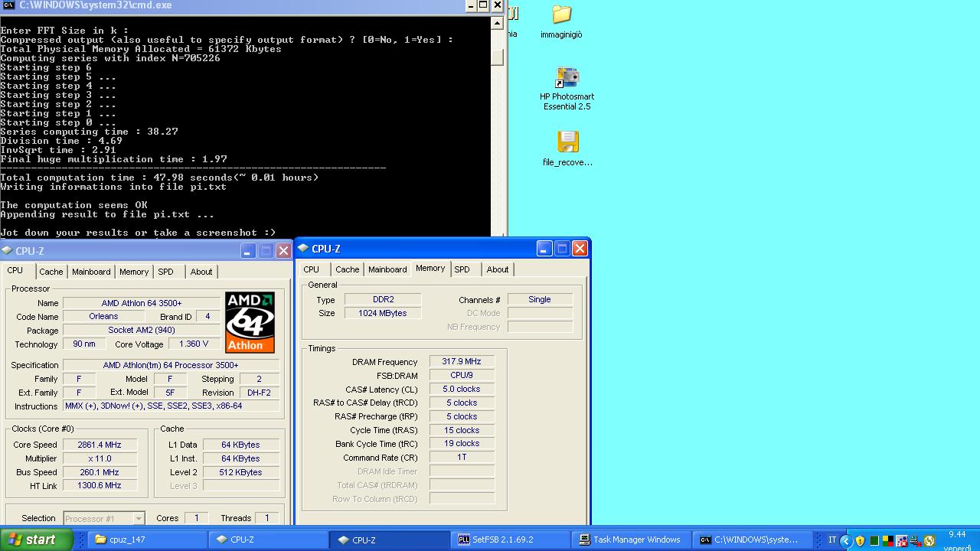
Task: Expand the Processor #1 selection dropdown
Action: [139, 518]
